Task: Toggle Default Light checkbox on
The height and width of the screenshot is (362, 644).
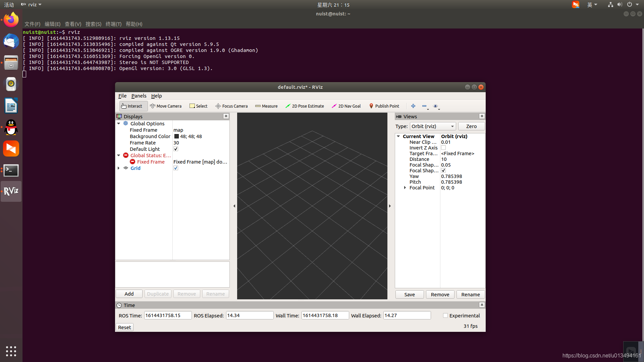Action: 176,149
